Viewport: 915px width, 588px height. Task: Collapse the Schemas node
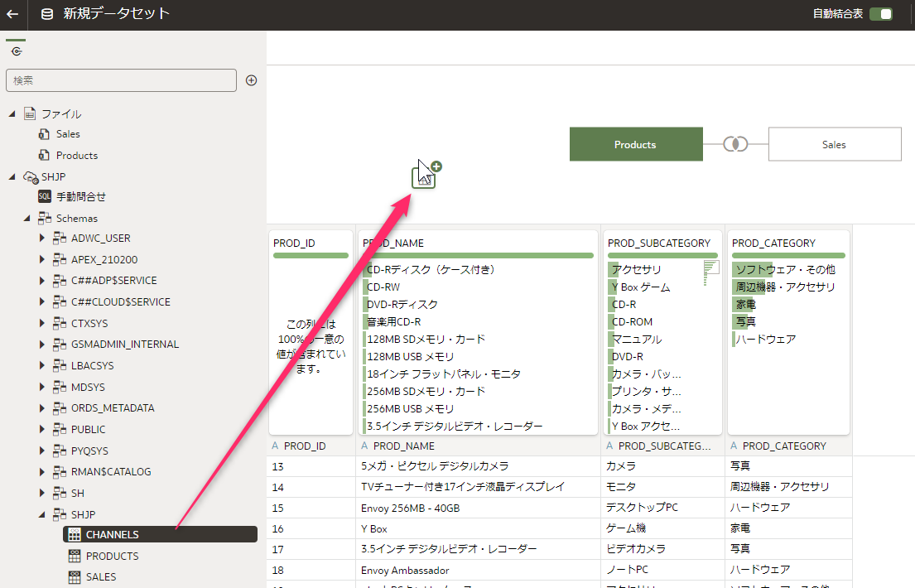pyautogui.click(x=26, y=219)
